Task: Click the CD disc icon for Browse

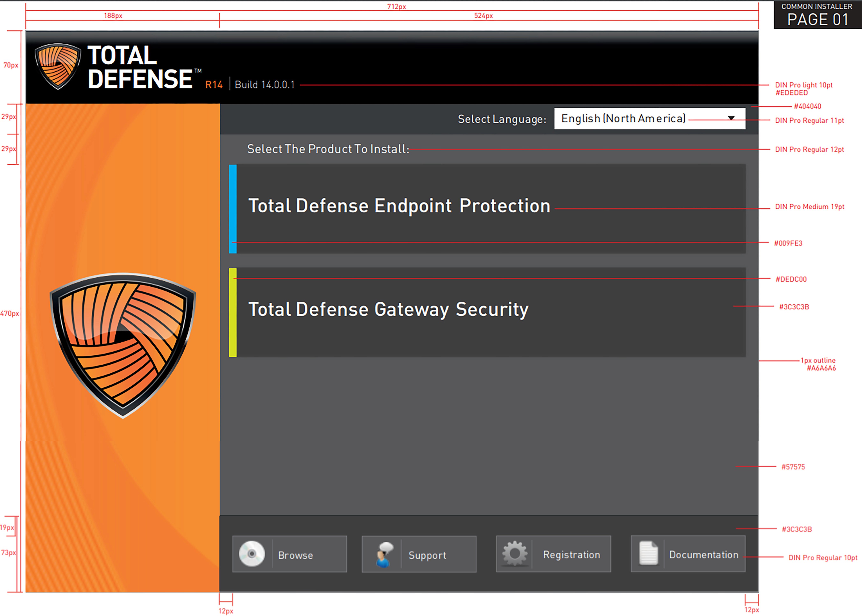Action: tap(252, 554)
